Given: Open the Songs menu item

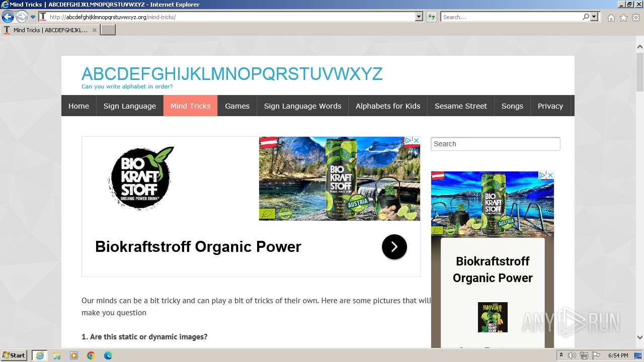Looking at the screenshot, I should (512, 106).
